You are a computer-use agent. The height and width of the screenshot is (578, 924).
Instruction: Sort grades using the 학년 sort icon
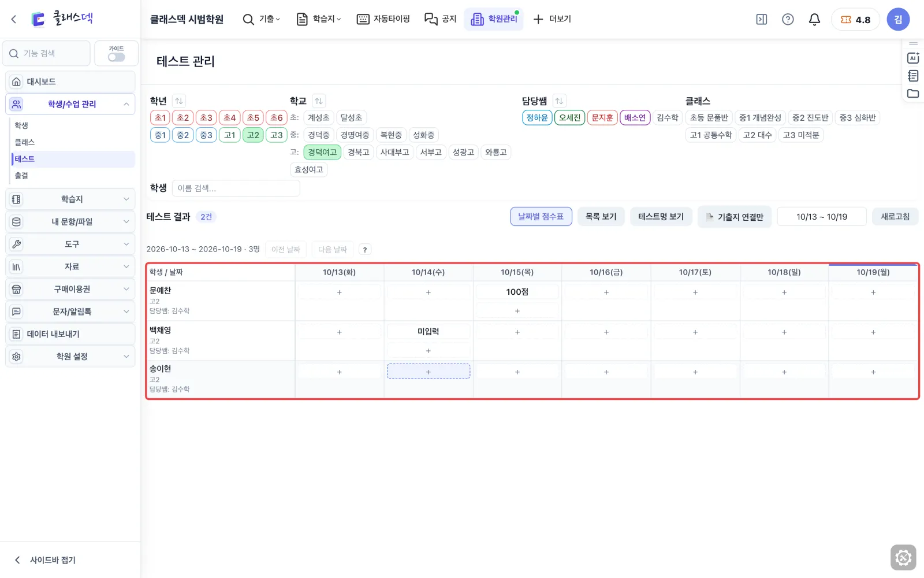pos(179,101)
